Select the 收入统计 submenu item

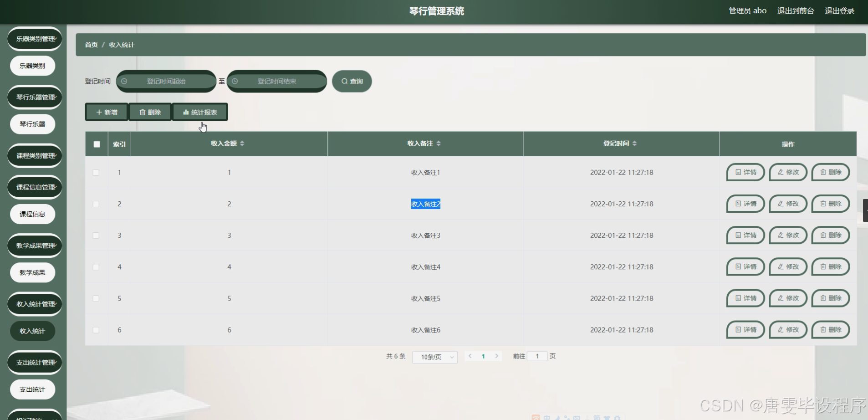tap(32, 331)
